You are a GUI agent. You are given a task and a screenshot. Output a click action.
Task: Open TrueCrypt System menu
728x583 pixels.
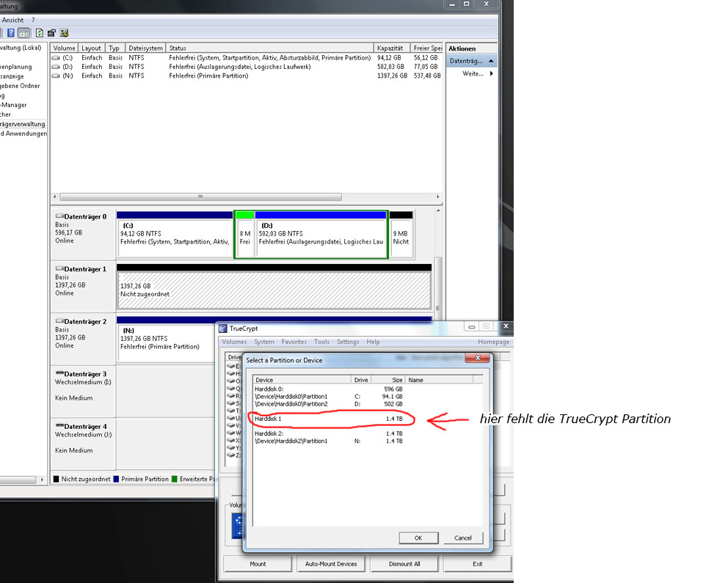[263, 342]
